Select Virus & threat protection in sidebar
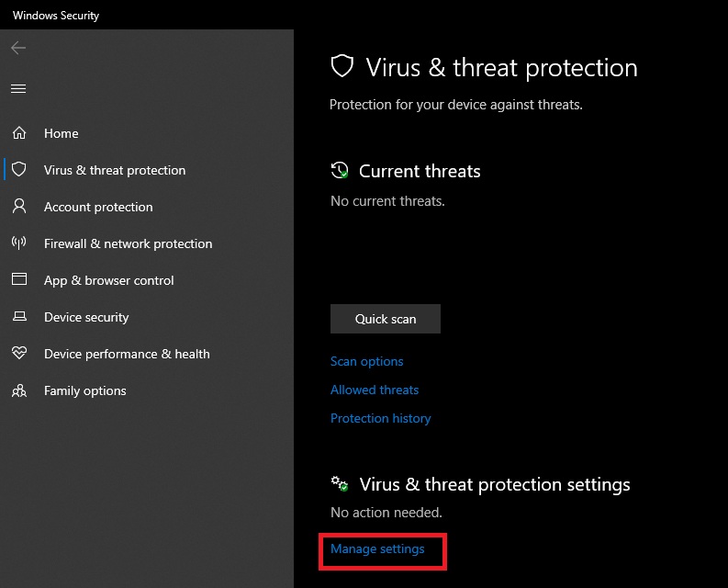Viewport: 728px width, 588px height. click(115, 170)
